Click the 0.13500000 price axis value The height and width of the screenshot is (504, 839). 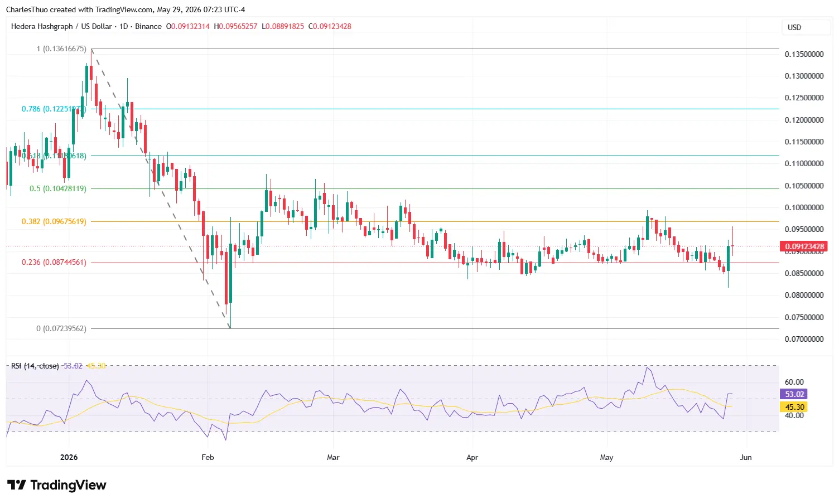coord(804,54)
